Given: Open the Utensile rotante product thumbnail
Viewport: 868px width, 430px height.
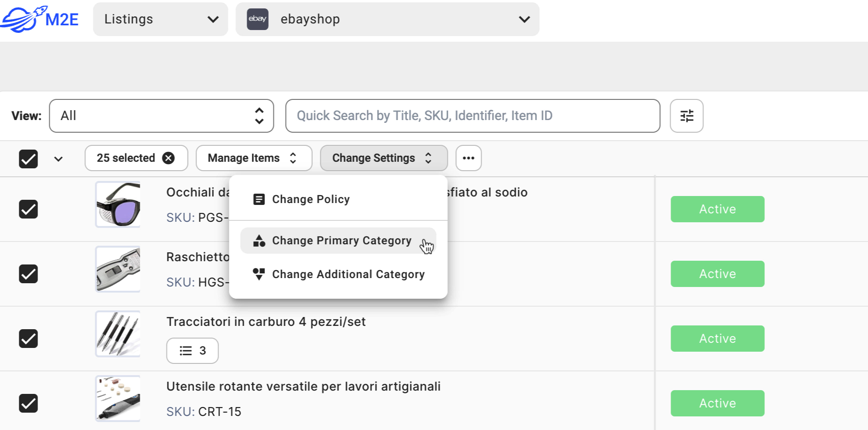Looking at the screenshot, I should point(118,399).
